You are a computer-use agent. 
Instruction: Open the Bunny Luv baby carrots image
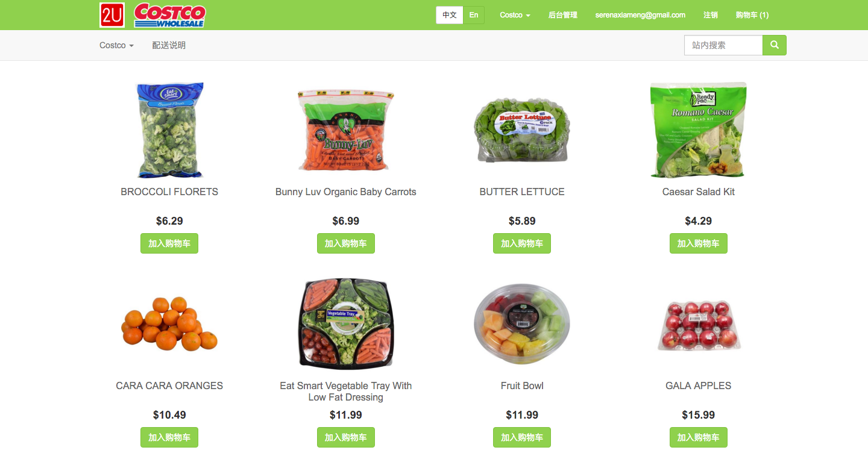pyautogui.click(x=346, y=130)
